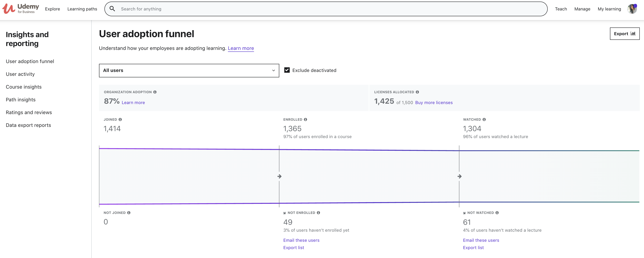This screenshot has width=644, height=258.
Task: Open the Explore menu
Action: pyautogui.click(x=52, y=9)
